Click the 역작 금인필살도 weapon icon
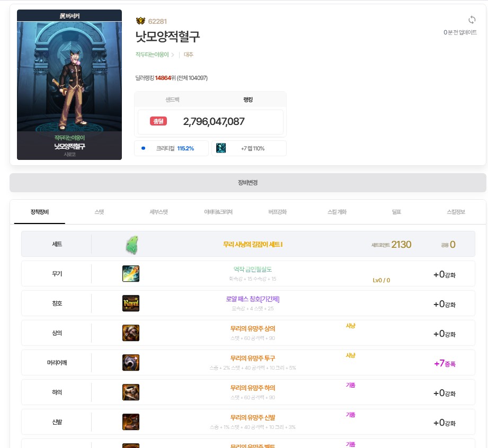The height and width of the screenshot is (448, 488). 131,274
